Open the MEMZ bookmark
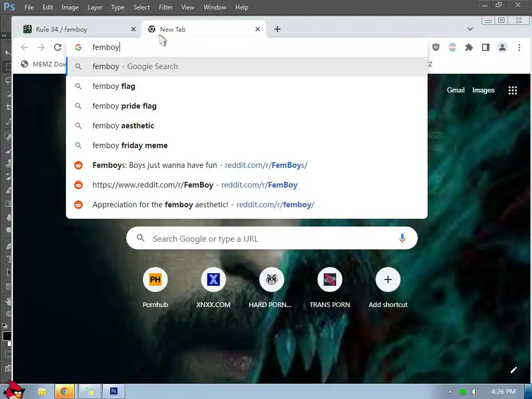532x399 pixels. pyautogui.click(x=43, y=64)
